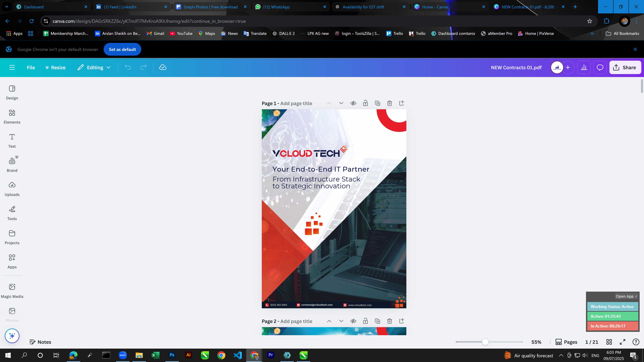Open Chrome's three-dot menu
Screen dimensions: 644x362
pyautogui.click(x=637, y=21)
